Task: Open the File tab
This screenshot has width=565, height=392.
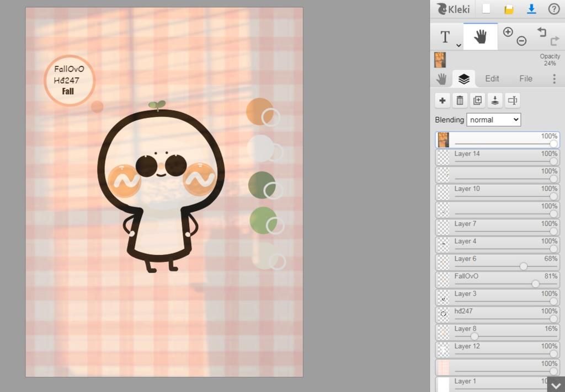Action: point(526,79)
